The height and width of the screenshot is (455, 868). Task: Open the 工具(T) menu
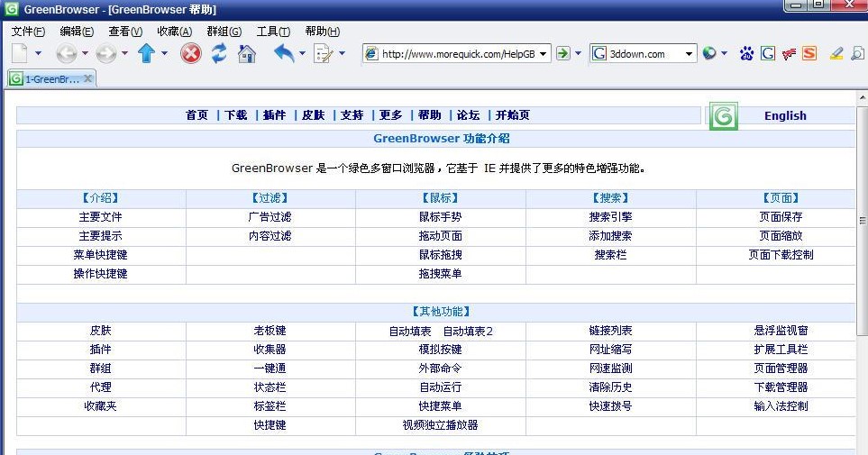[x=273, y=32]
